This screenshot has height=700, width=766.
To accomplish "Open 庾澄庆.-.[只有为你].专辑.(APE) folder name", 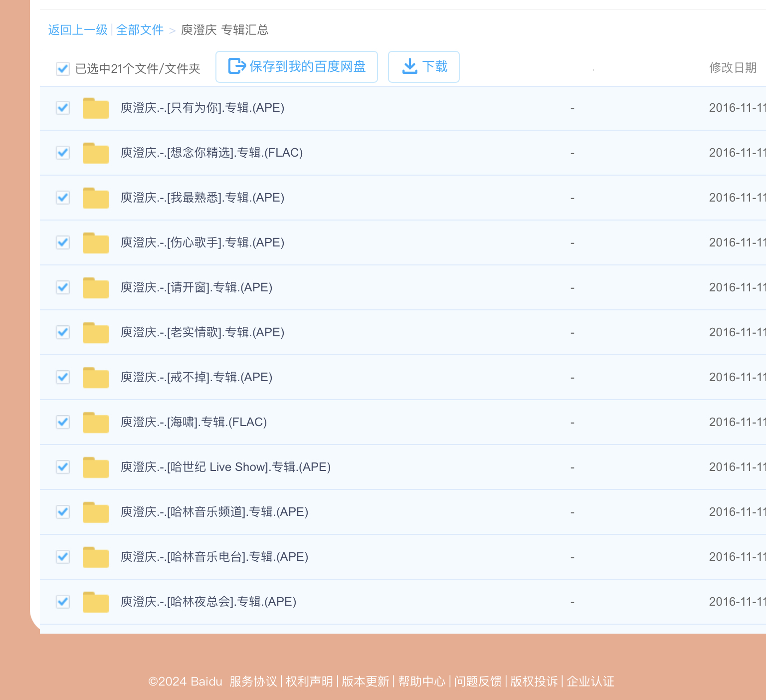I will [x=202, y=108].
